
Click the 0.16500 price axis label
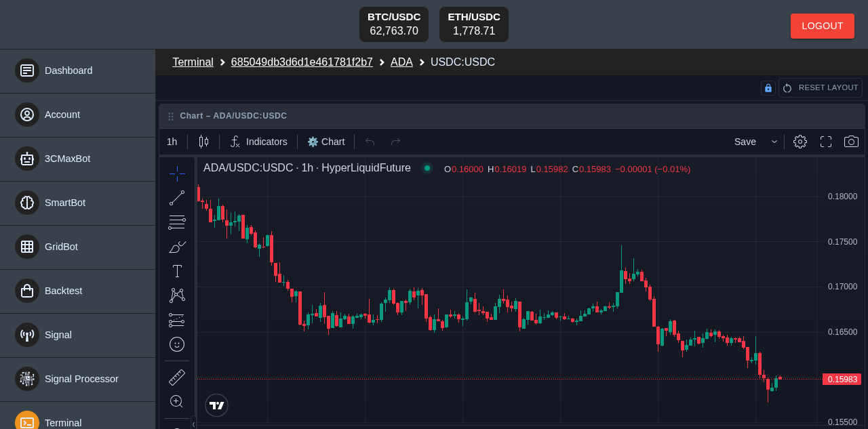[x=842, y=332]
